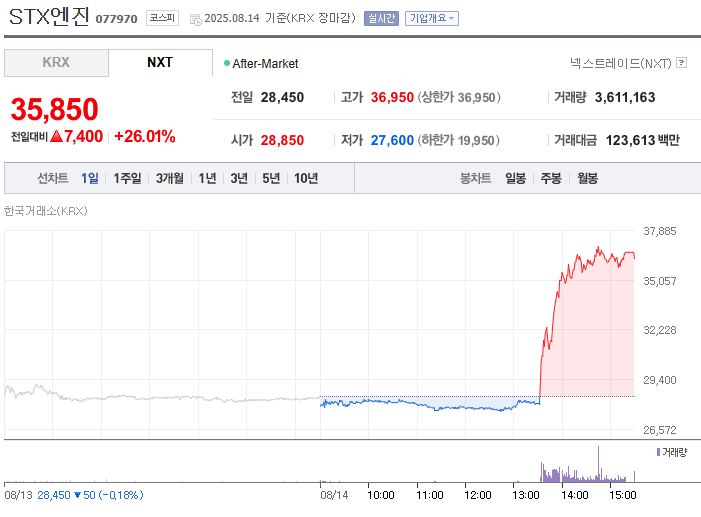This screenshot has height=517, width=701.
Task: Click the 08/14 date axis label
Action: point(334,496)
